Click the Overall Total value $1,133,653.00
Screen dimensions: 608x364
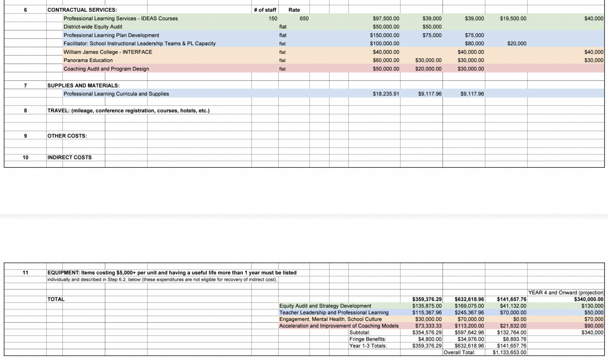[509, 353]
